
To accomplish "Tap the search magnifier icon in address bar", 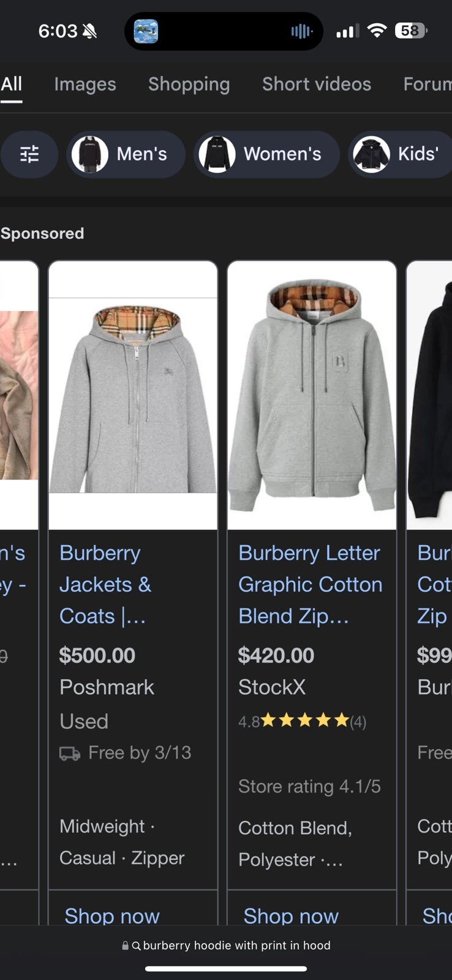I will (x=137, y=946).
